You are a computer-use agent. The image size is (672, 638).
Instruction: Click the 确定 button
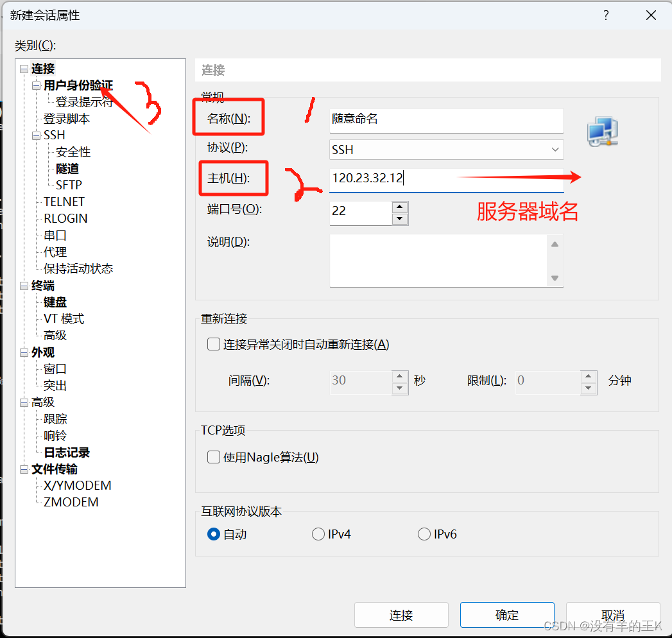(x=507, y=615)
